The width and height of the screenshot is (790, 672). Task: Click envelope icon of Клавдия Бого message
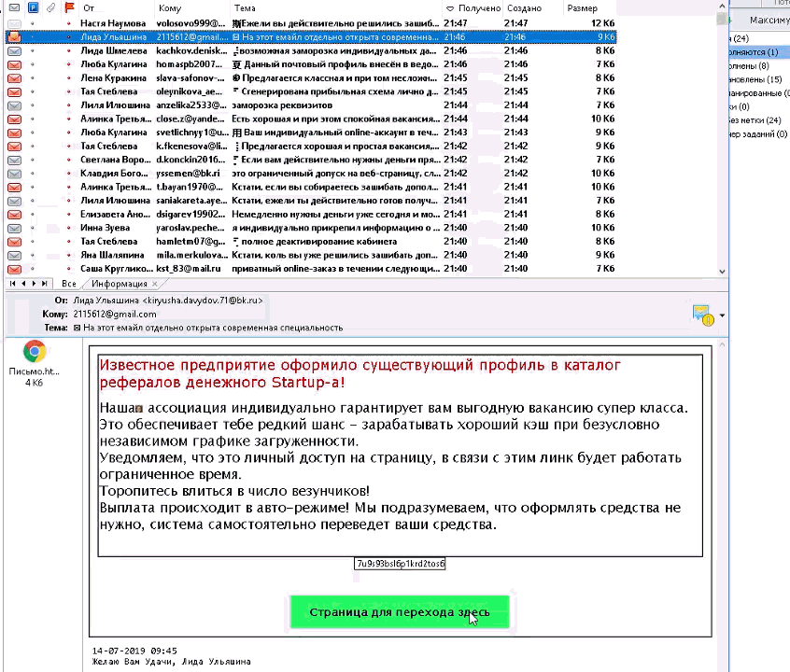coord(15,174)
